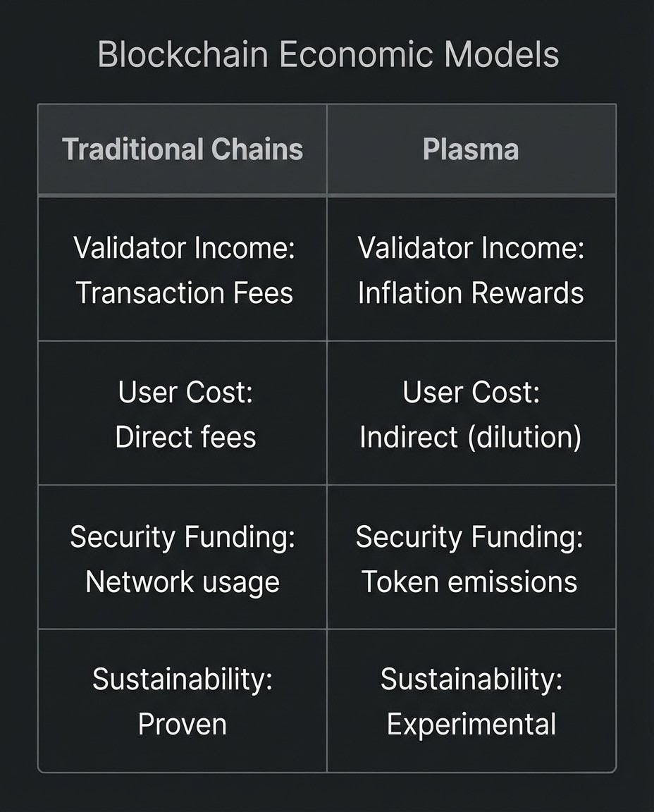654x812 pixels.
Task: Click the Network usage security funding cell
Action: pyautogui.click(x=183, y=558)
